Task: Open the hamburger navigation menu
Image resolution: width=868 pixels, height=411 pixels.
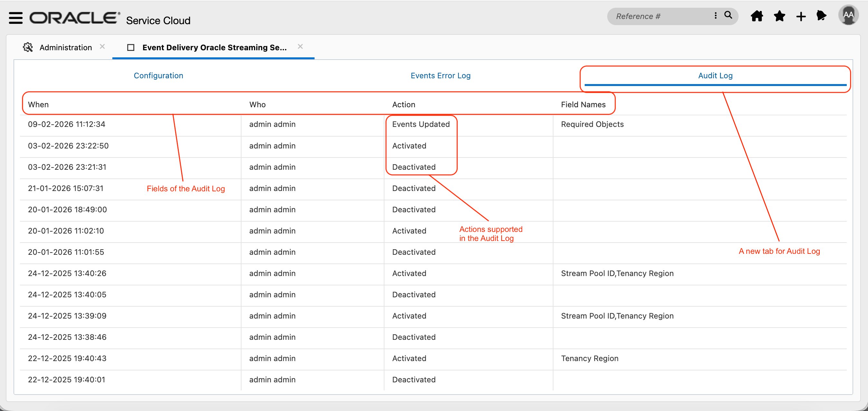Action: click(x=15, y=17)
